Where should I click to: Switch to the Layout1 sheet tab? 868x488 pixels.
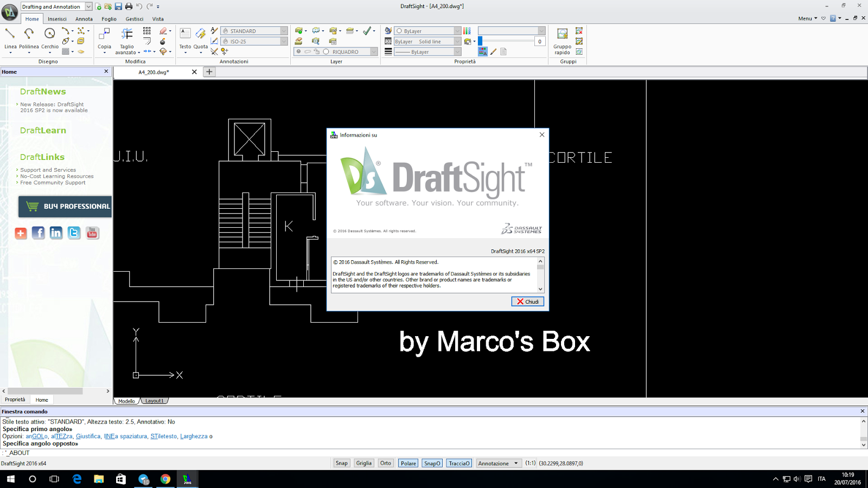(154, 401)
